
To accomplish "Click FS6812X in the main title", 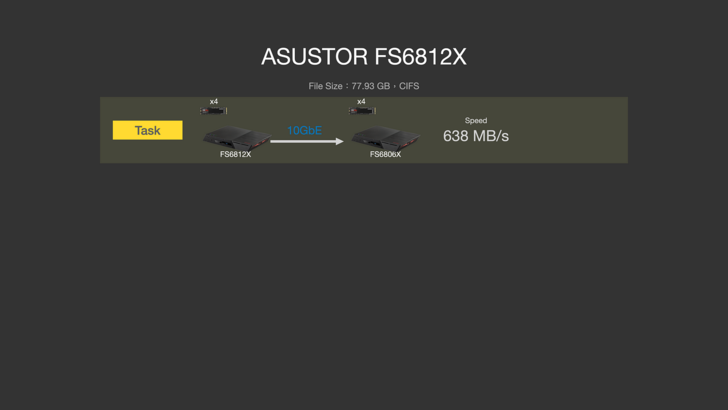I will [420, 57].
